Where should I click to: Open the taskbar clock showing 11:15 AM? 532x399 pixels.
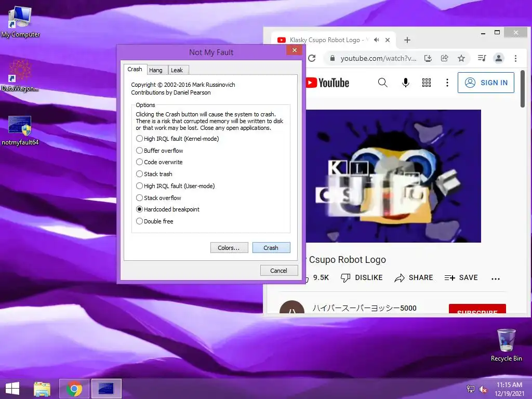pyautogui.click(x=509, y=389)
